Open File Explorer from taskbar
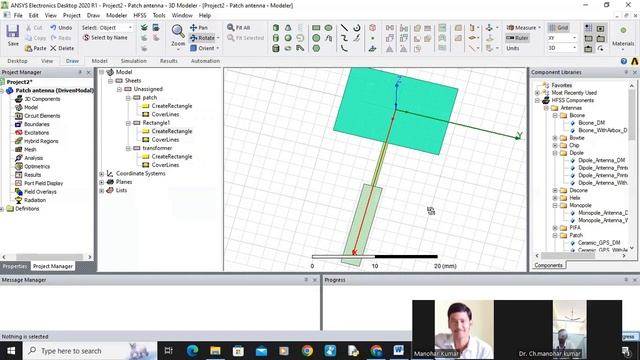Viewport: 640px width, 360px height. (x=216, y=351)
